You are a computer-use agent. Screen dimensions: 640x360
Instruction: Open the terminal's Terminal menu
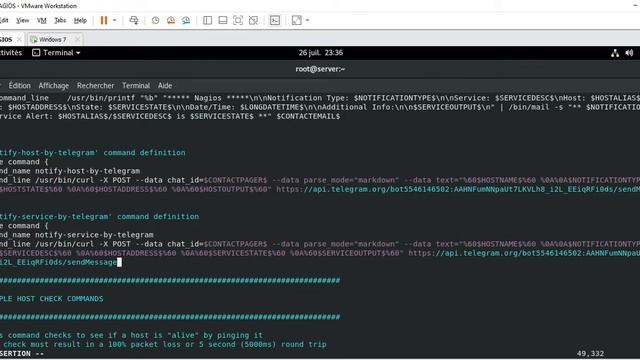pyautogui.click(x=136, y=86)
